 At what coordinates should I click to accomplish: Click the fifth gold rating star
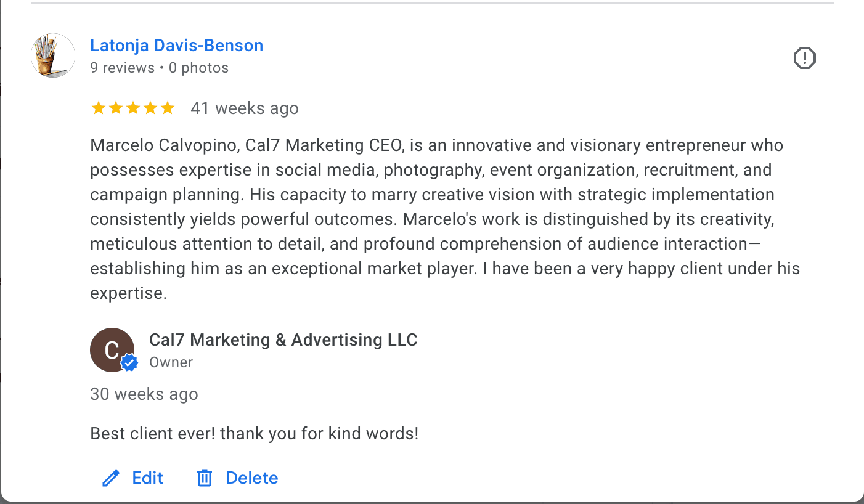click(x=168, y=108)
